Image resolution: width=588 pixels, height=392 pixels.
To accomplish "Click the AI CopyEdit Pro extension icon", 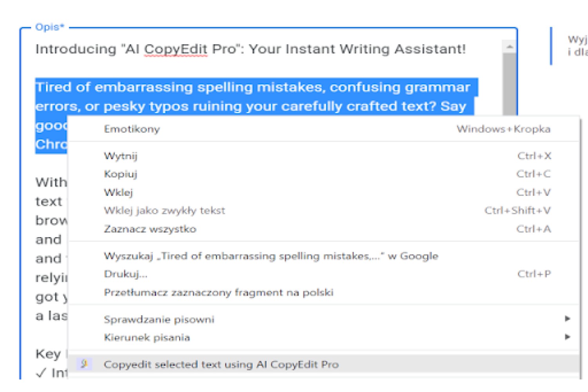I will pos(84,364).
